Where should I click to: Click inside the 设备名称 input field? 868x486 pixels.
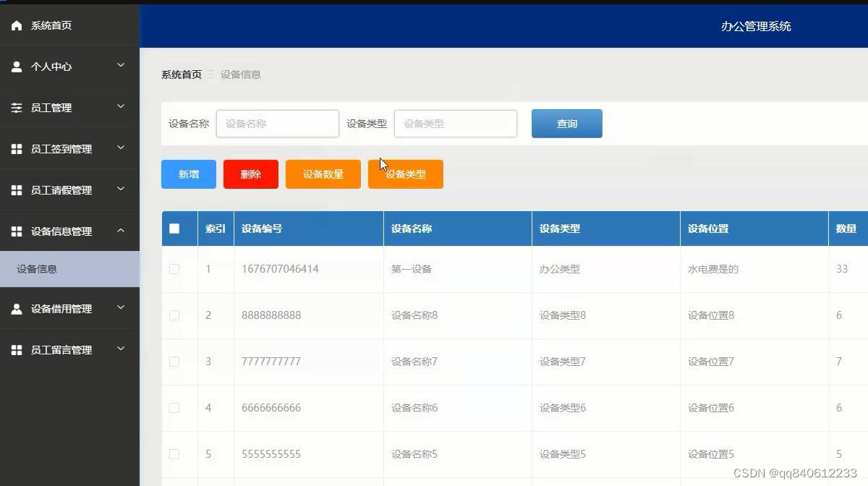coord(277,123)
